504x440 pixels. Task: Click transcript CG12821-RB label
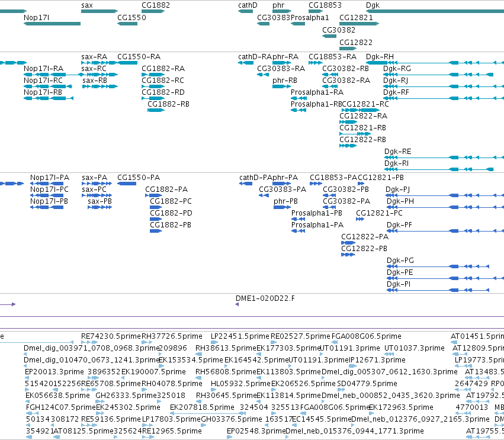pyautogui.click(x=362, y=127)
